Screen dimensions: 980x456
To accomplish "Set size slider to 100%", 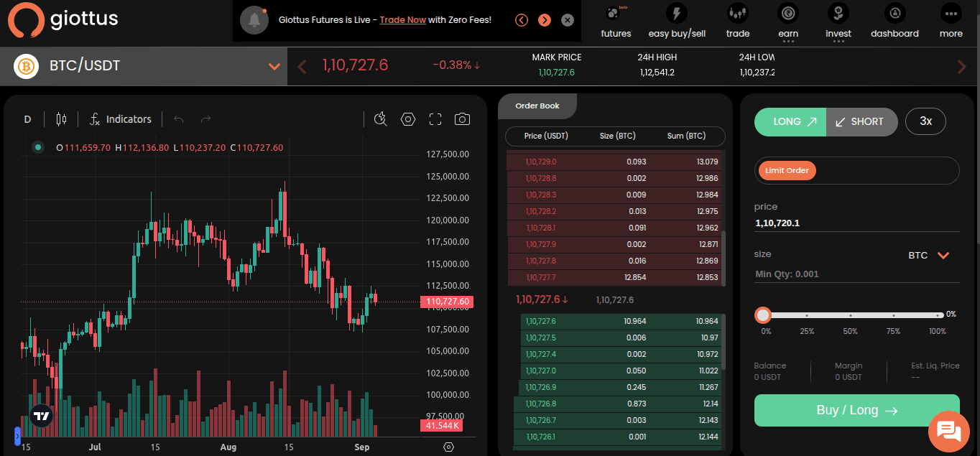I will (938, 315).
